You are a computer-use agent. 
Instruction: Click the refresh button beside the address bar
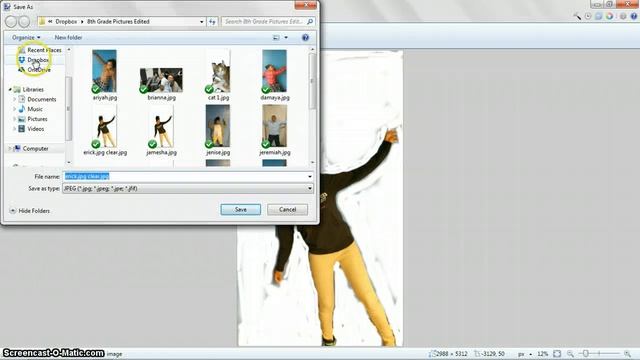click(x=212, y=22)
